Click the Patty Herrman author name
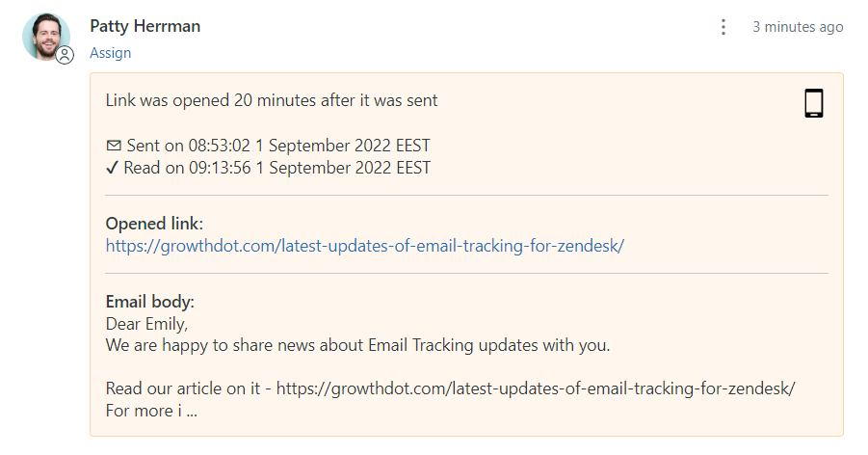Viewport: 868px width, 455px height. (x=145, y=26)
